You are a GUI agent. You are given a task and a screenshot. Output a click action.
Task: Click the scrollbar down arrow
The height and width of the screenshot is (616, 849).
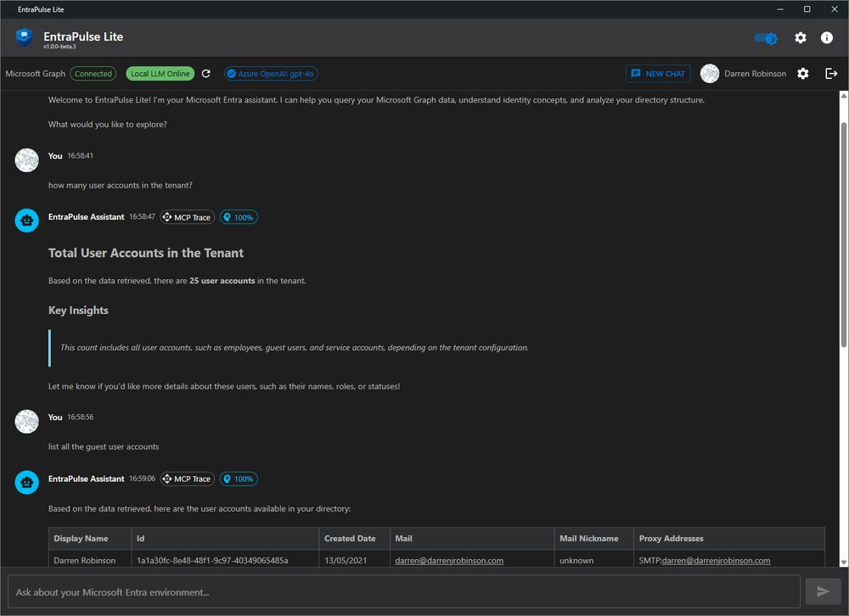pyautogui.click(x=844, y=563)
